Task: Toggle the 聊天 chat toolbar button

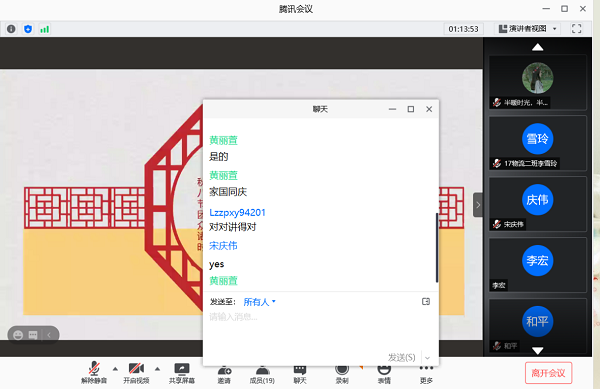Action: click(300, 375)
